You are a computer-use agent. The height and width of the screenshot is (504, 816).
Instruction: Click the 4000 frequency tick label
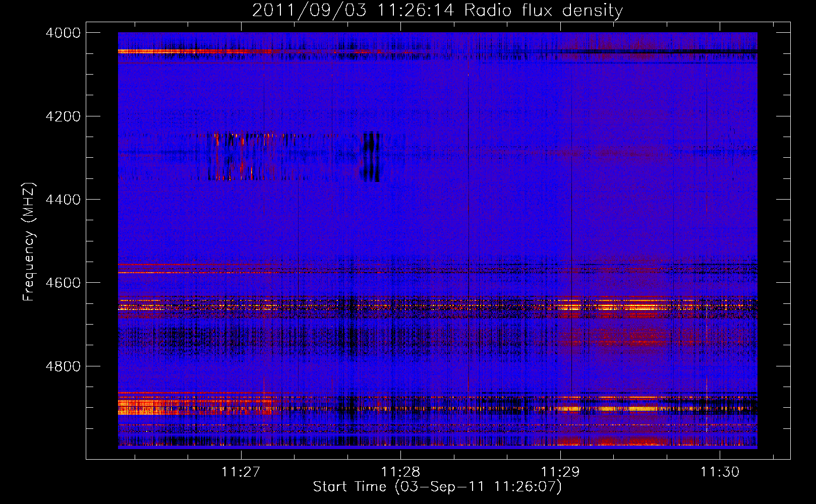point(63,33)
